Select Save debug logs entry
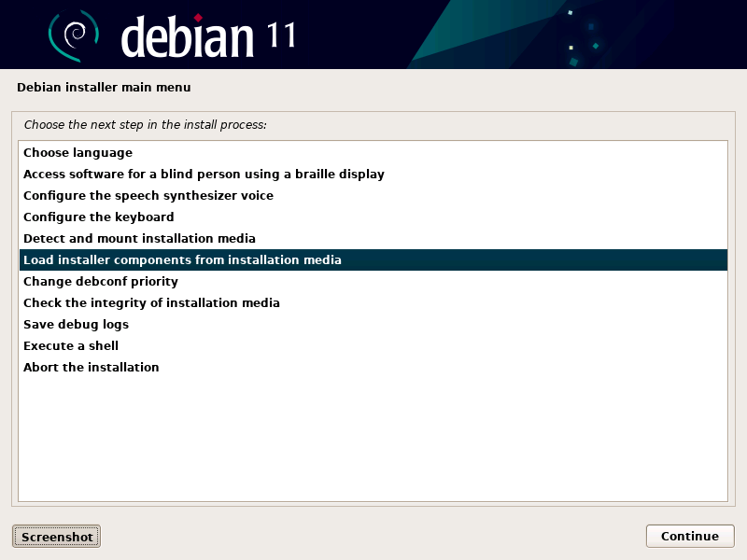 pyautogui.click(x=373, y=324)
